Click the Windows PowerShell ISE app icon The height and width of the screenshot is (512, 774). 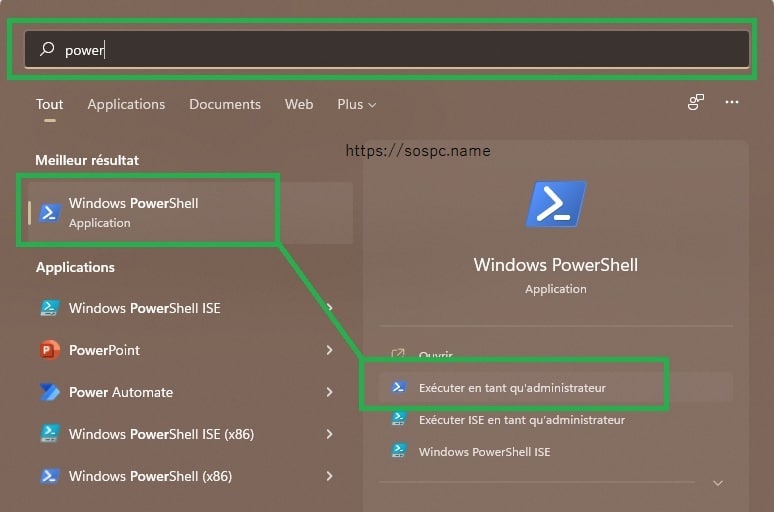50,308
